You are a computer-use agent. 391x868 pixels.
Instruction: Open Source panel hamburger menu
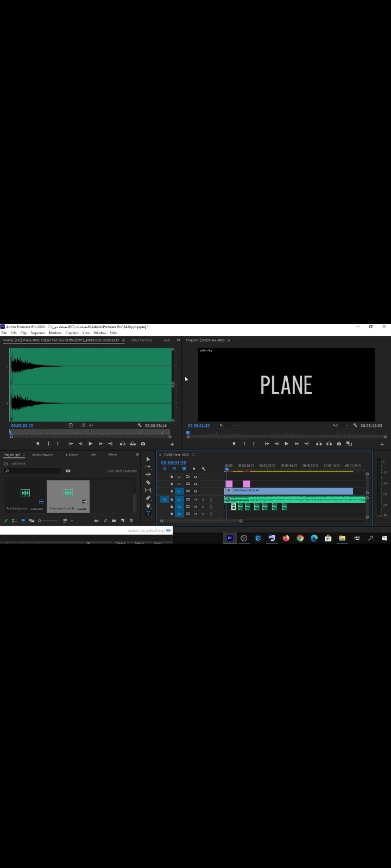coord(123,340)
